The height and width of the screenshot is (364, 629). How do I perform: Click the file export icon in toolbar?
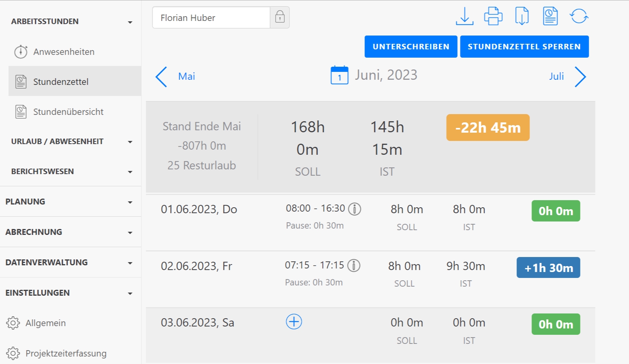(x=522, y=16)
